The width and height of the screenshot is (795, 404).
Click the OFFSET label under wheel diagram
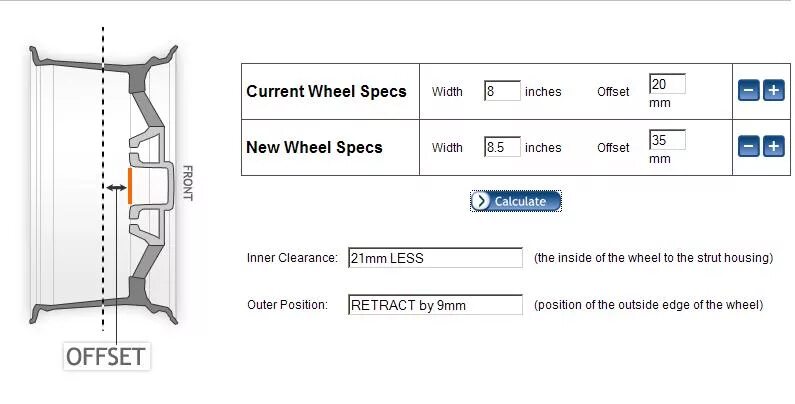tap(106, 356)
